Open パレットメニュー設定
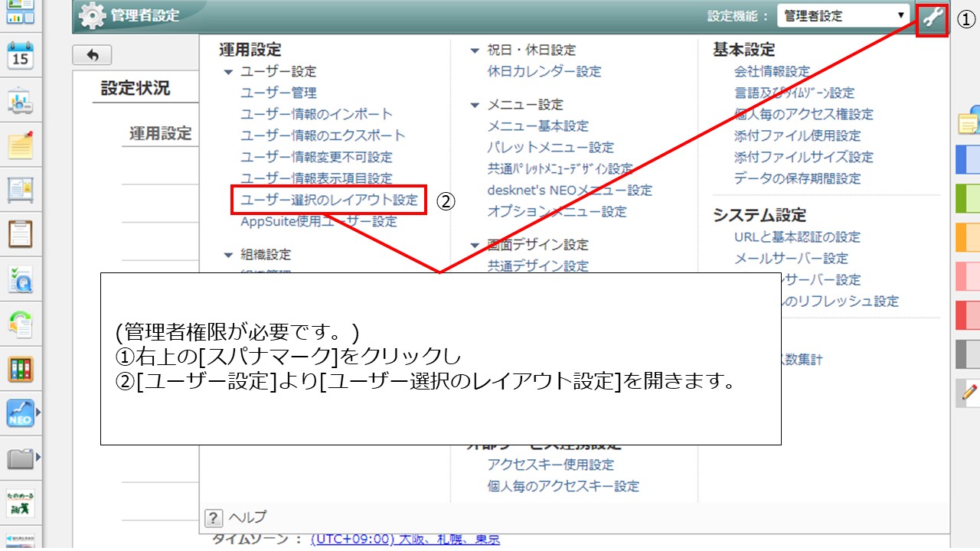Viewport: 980px width, 551px height. coord(550,147)
